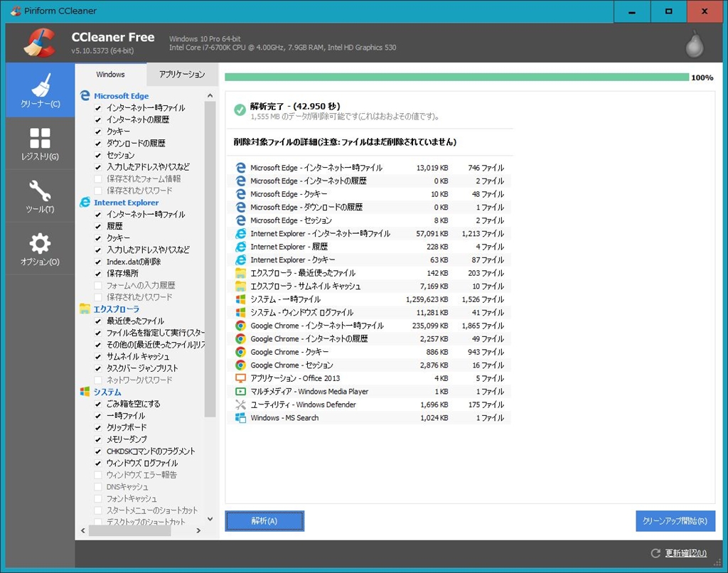Click Edge icon on インターネット一時ファイル result row

[x=240, y=168]
